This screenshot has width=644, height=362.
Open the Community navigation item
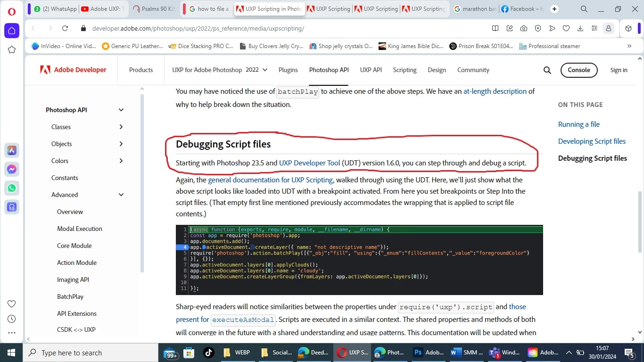click(x=473, y=70)
